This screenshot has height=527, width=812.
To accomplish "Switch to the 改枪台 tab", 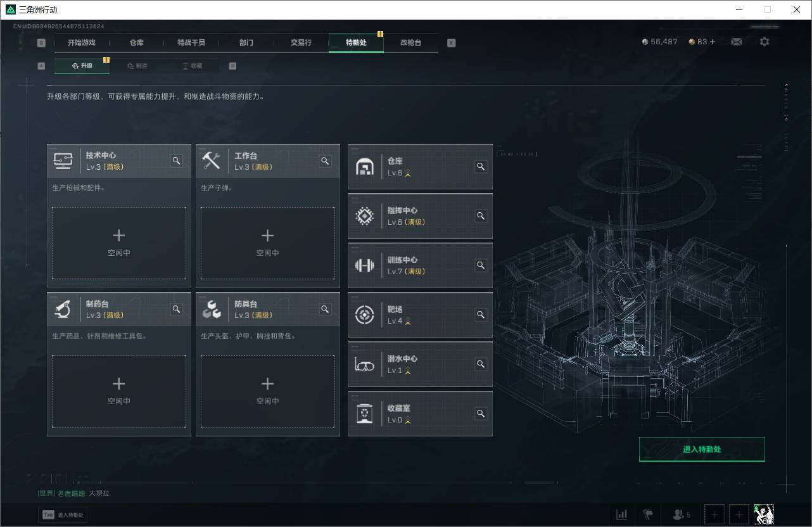I will (410, 42).
